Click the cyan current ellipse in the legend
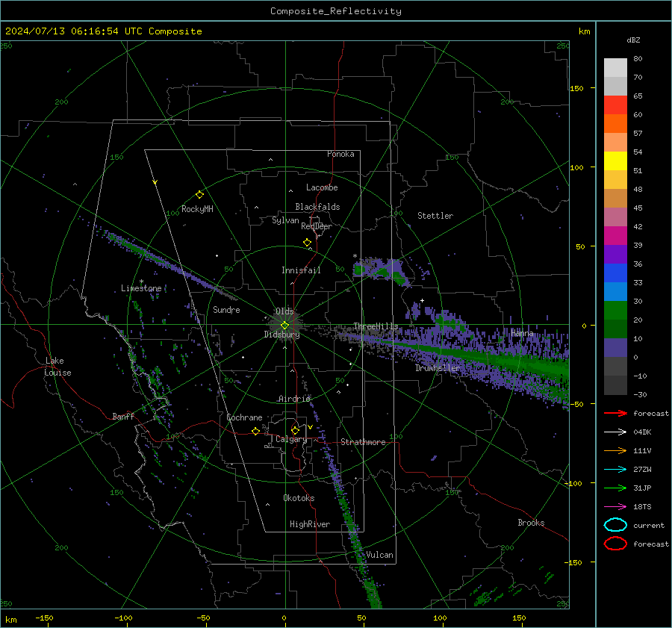Viewport: 672px width, 628px height. tap(615, 525)
